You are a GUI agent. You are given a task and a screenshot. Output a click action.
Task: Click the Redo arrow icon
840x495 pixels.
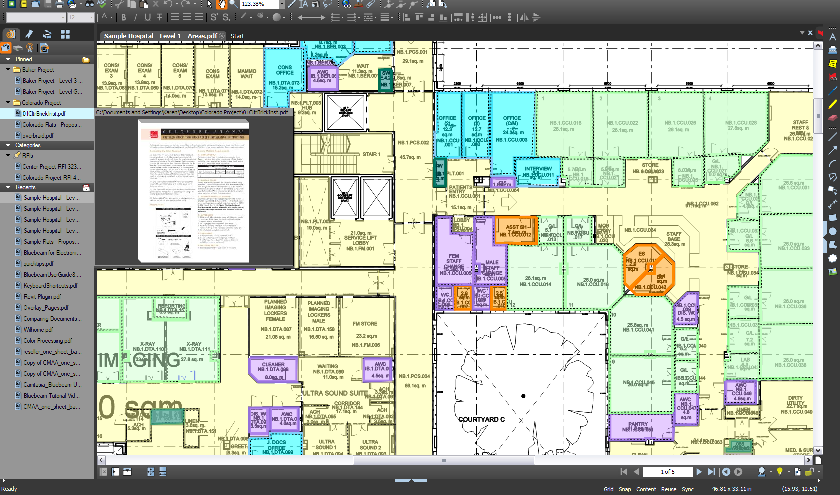click(x=185, y=4)
